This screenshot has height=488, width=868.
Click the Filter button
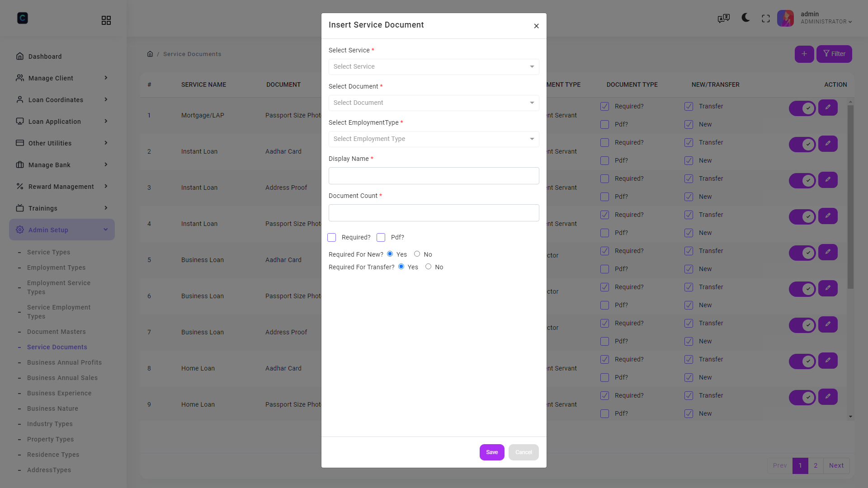[834, 54]
